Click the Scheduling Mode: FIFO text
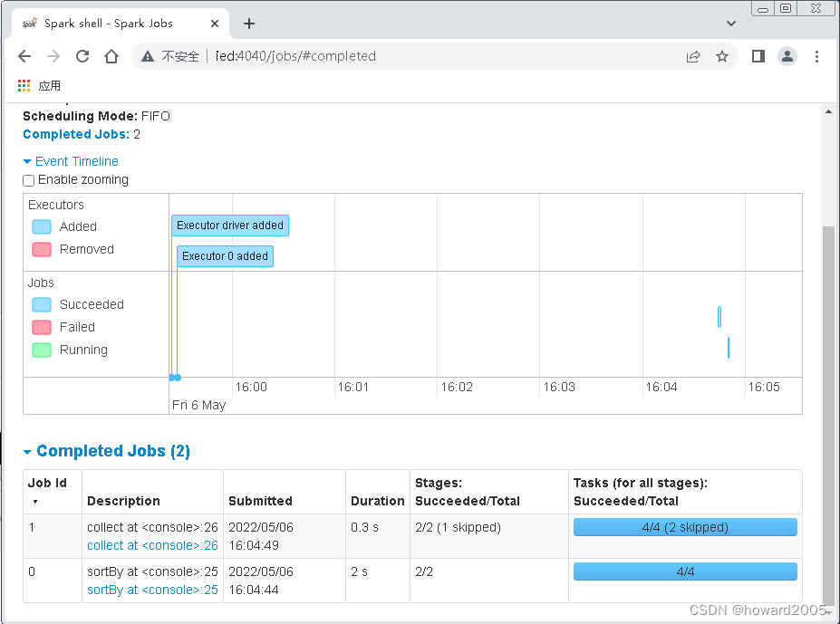The image size is (840, 624). tap(96, 116)
